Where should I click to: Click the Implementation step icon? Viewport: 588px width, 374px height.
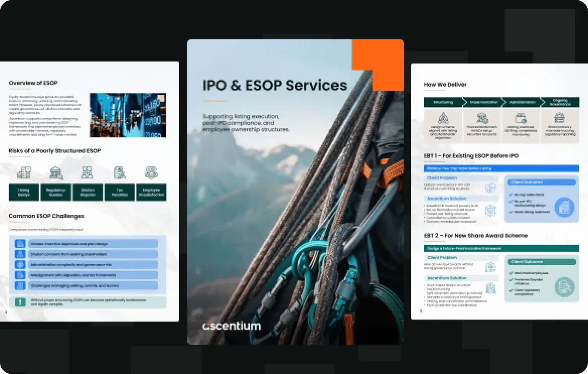pos(482,118)
